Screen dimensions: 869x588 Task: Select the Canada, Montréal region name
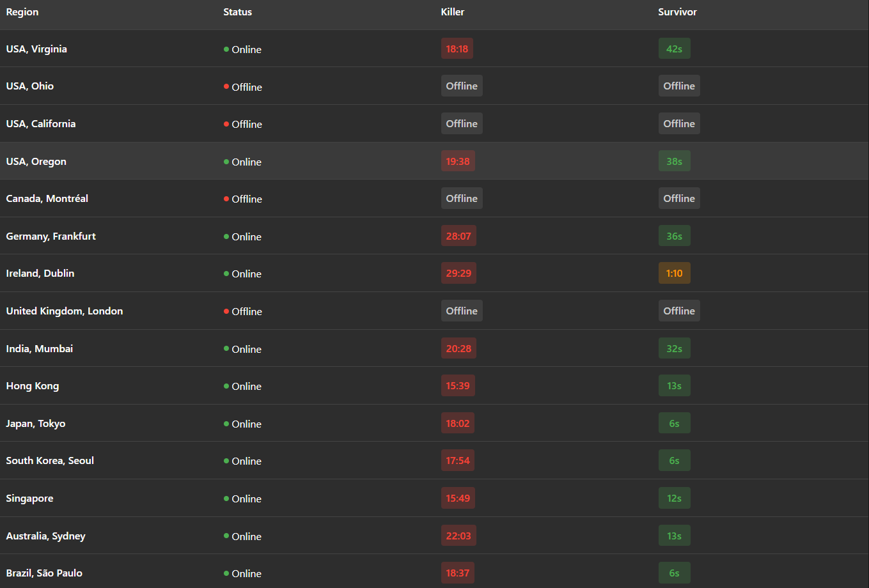click(x=47, y=199)
